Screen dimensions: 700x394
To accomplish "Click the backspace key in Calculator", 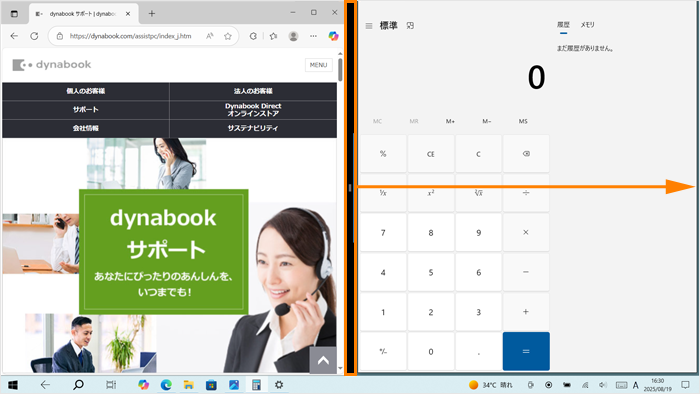I will pyautogui.click(x=526, y=154).
